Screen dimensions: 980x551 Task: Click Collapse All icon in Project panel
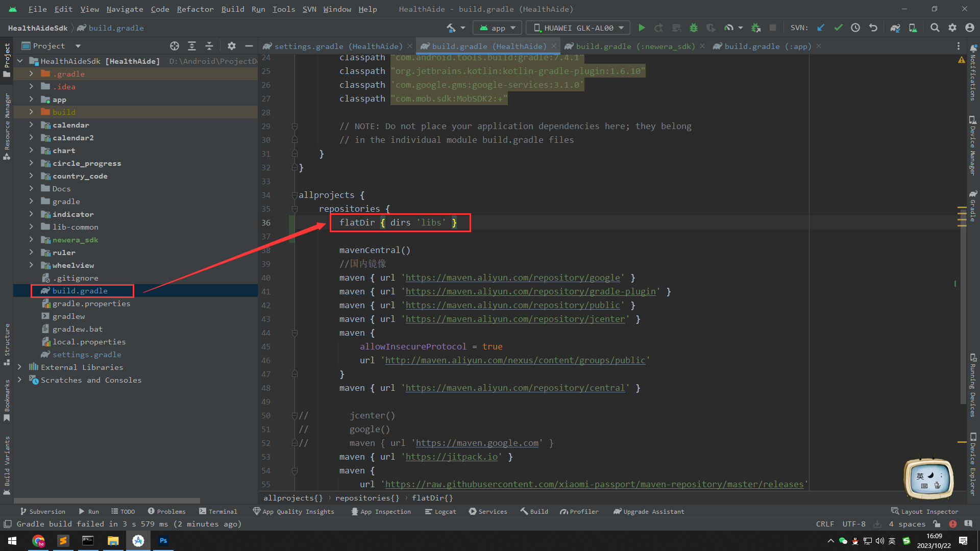pyautogui.click(x=209, y=46)
